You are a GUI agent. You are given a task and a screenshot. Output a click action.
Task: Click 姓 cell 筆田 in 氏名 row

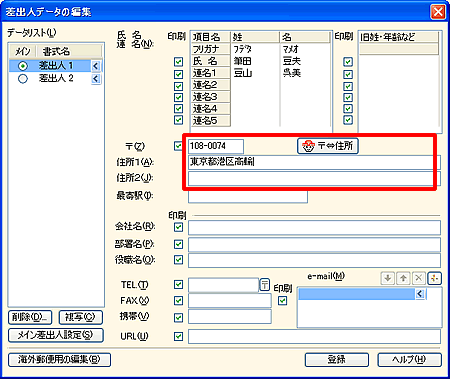click(255, 61)
